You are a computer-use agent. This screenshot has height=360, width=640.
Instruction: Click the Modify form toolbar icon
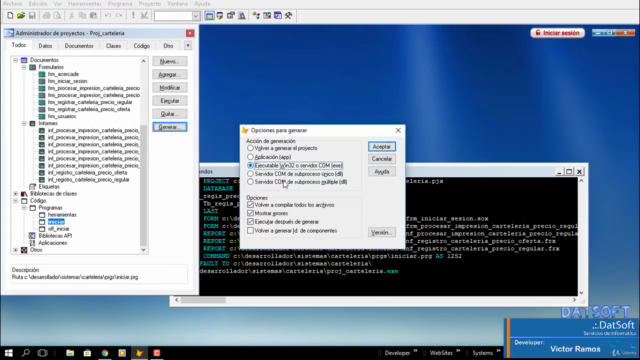[x=144, y=16]
